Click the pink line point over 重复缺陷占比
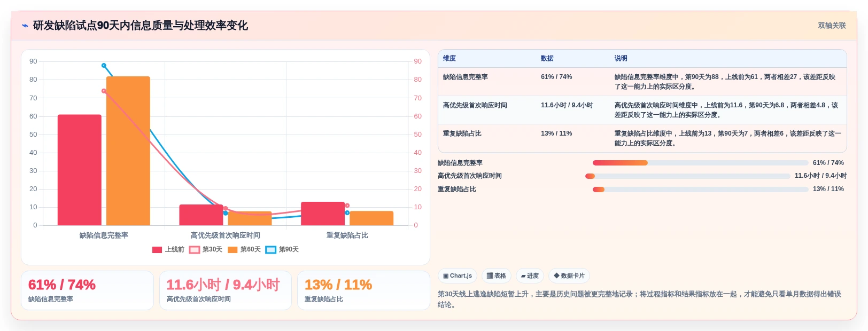The image size is (868, 331). coord(347,206)
